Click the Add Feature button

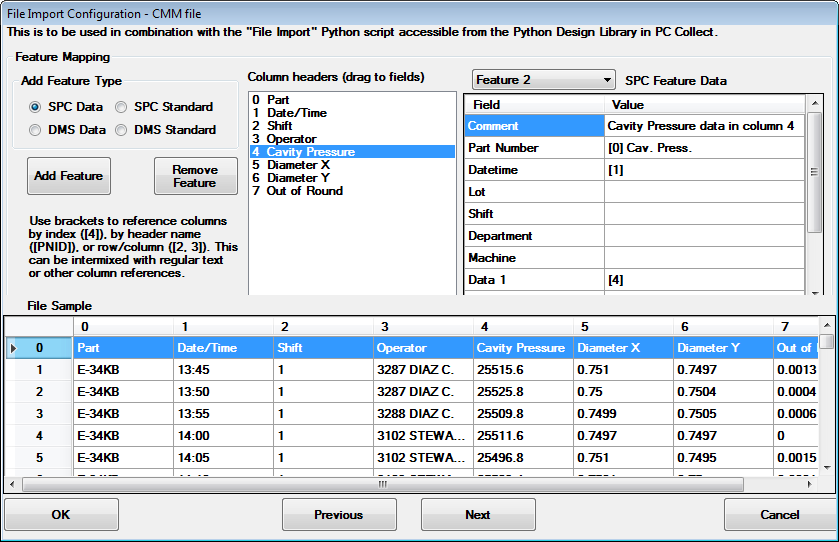pos(68,176)
